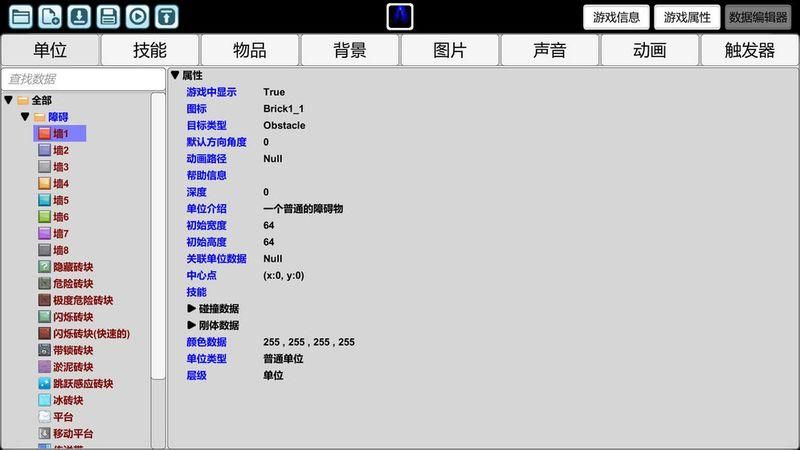Edit 单位介绍 value 一个普通的障碍物
800x450 pixels.
(x=303, y=209)
